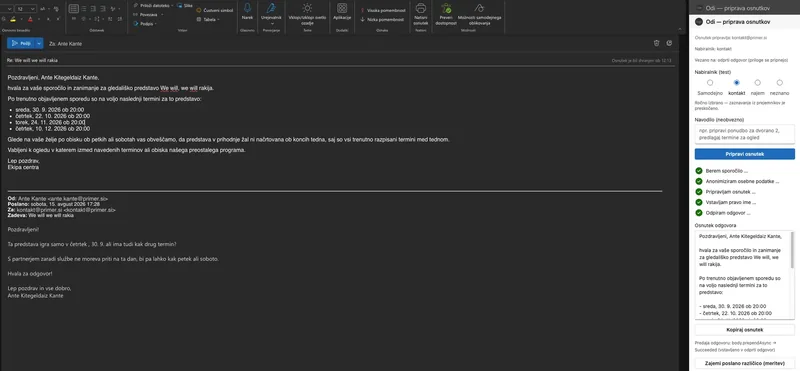Click the clear formatting icon

pyautogui.click(x=56, y=9)
